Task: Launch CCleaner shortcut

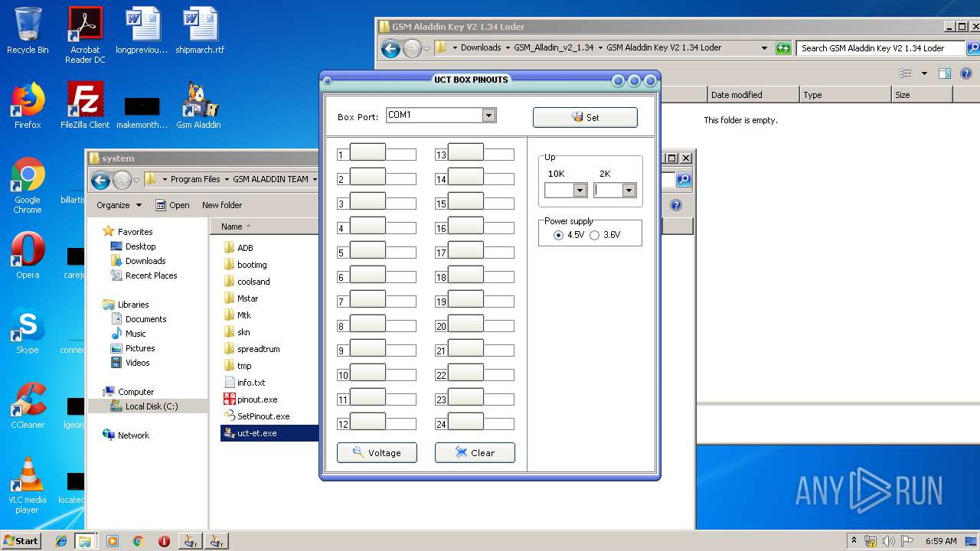Action: (28, 406)
